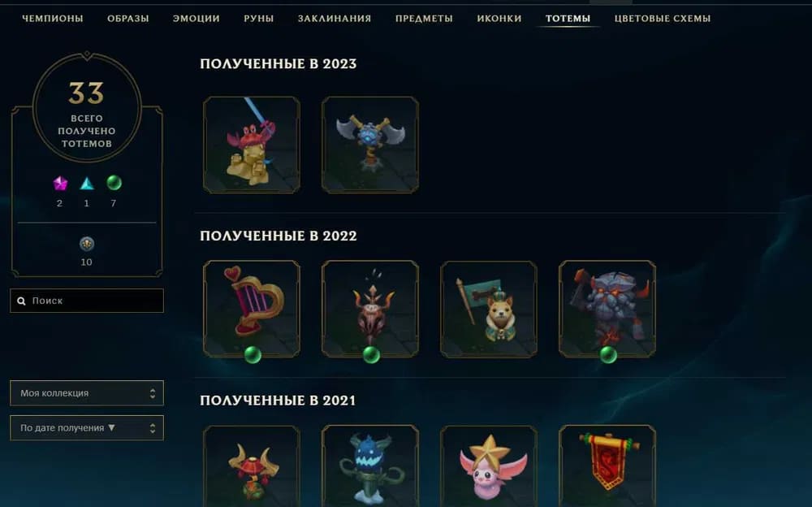Click arrows on Моя коллекция selector
This screenshot has width=812, height=507.
tap(153, 393)
